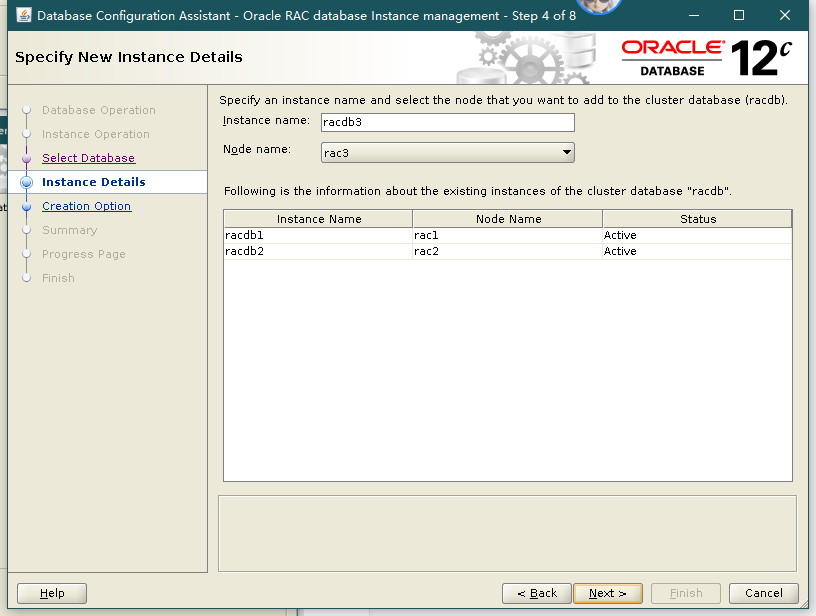Open Help for this wizard
Viewport: 816px width, 616px height.
click(52, 593)
